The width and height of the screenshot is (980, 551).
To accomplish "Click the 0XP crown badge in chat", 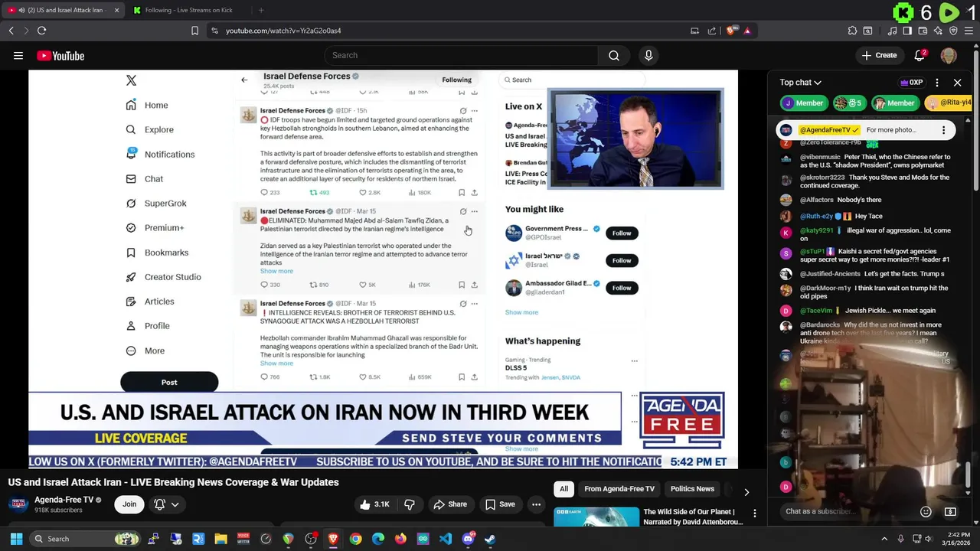I will click(x=911, y=83).
